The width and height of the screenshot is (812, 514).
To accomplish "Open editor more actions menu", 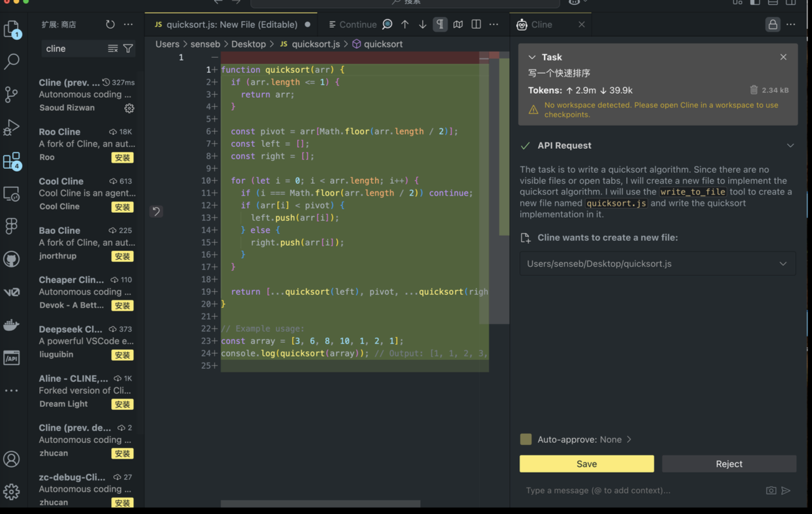I will [494, 25].
